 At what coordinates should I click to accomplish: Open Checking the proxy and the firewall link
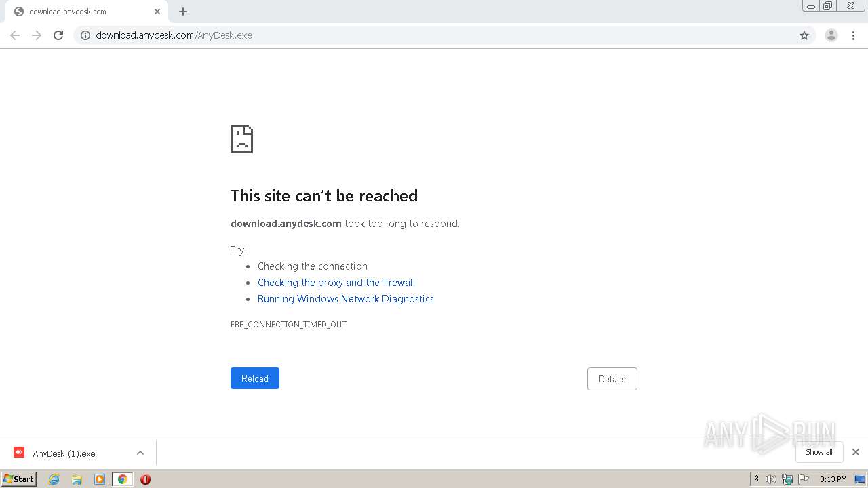[x=336, y=283]
